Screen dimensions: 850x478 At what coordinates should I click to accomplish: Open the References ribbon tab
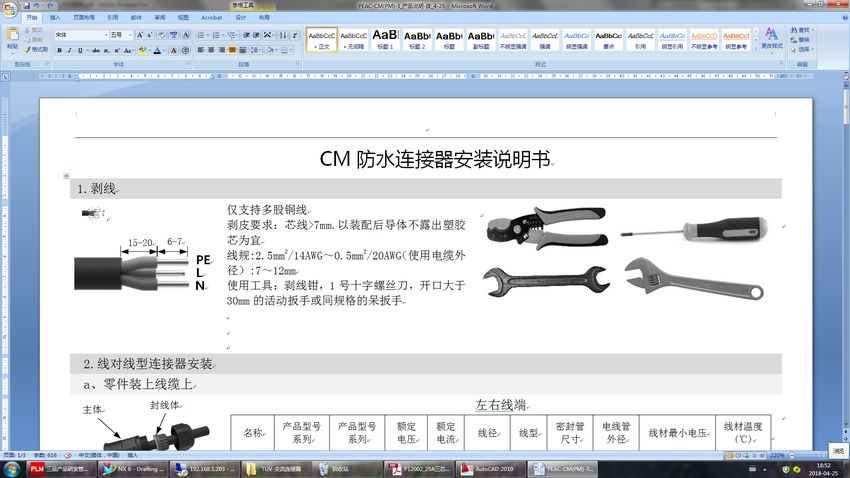112,17
